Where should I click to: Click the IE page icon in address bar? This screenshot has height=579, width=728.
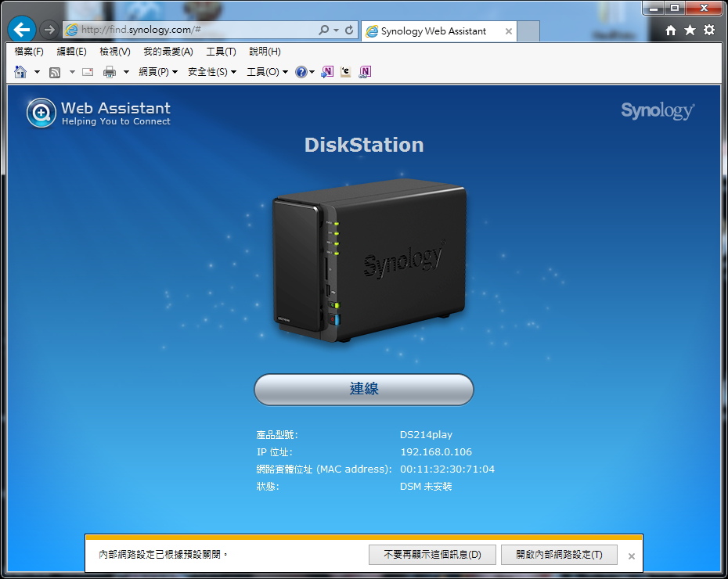(71, 30)
